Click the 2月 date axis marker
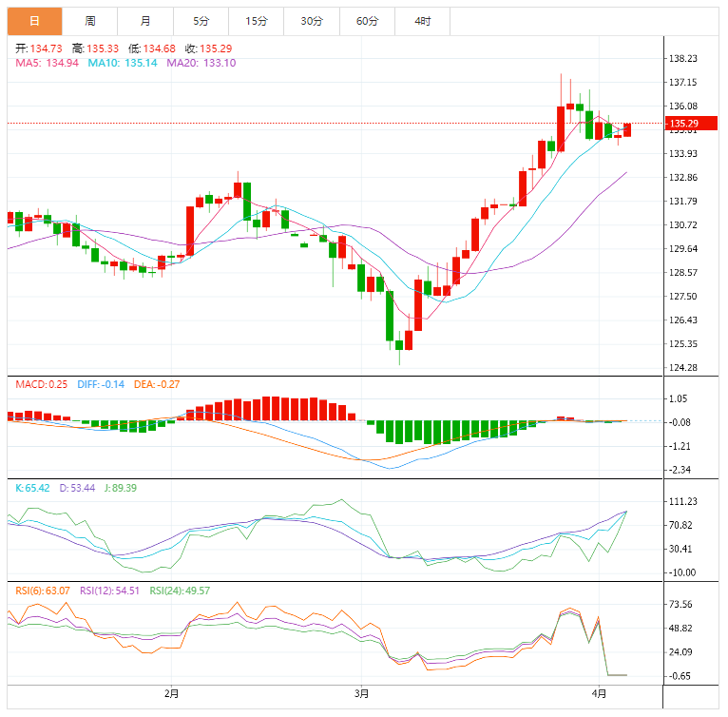Image resolution: width=728 pixels, height=717 pixels. pyautogui.click(x=171, y=694)
